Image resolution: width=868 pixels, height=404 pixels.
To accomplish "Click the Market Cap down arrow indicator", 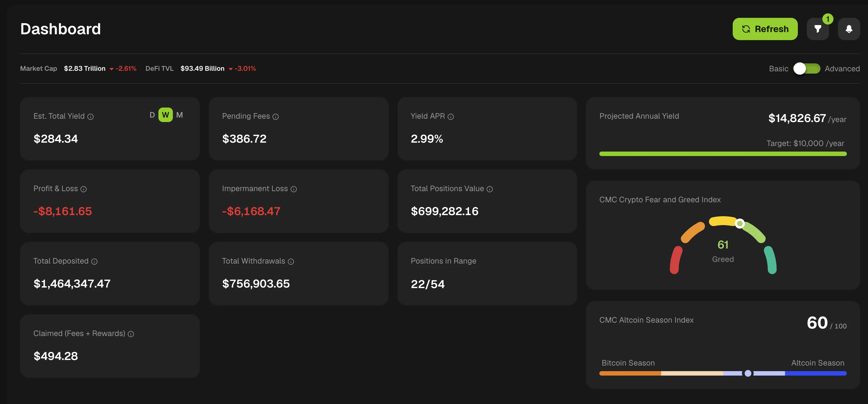I will tap(112, 69).
